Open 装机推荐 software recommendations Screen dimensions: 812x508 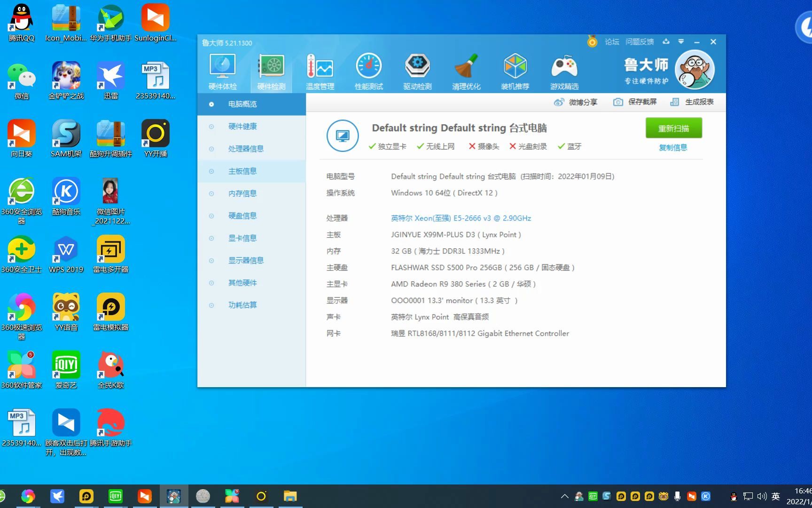click(515, 71)
